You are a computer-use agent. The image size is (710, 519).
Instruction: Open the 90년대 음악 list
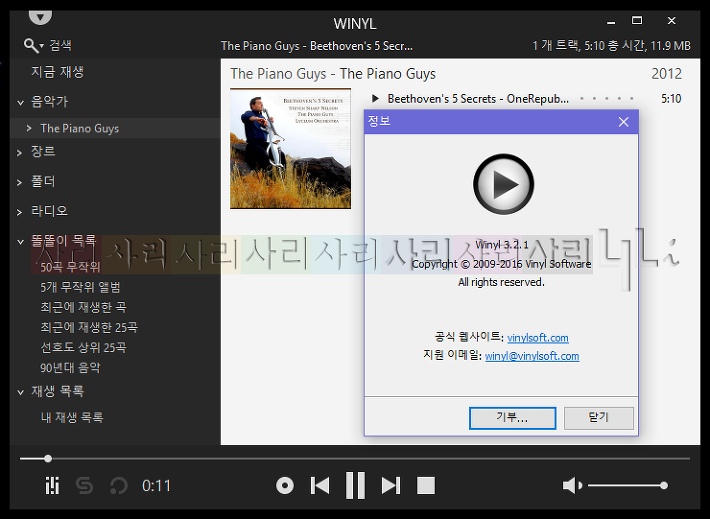70,367
